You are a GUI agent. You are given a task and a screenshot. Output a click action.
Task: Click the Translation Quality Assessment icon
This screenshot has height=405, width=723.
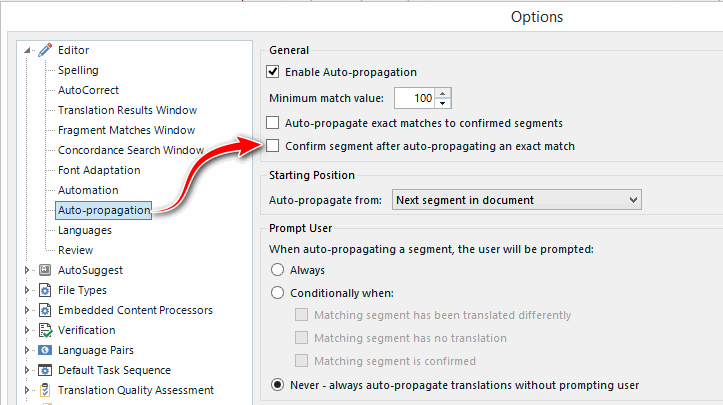(45, 390)
